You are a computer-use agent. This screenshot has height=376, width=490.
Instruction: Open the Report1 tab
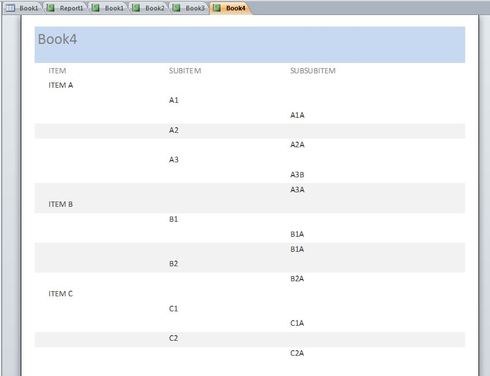tap(66, 8)
